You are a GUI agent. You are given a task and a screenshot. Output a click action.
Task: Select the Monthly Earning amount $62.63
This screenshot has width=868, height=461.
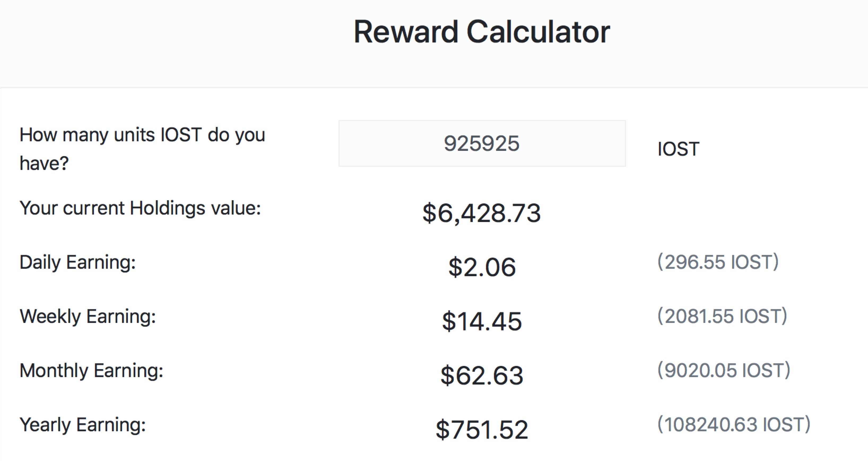[x=482, y=375]
